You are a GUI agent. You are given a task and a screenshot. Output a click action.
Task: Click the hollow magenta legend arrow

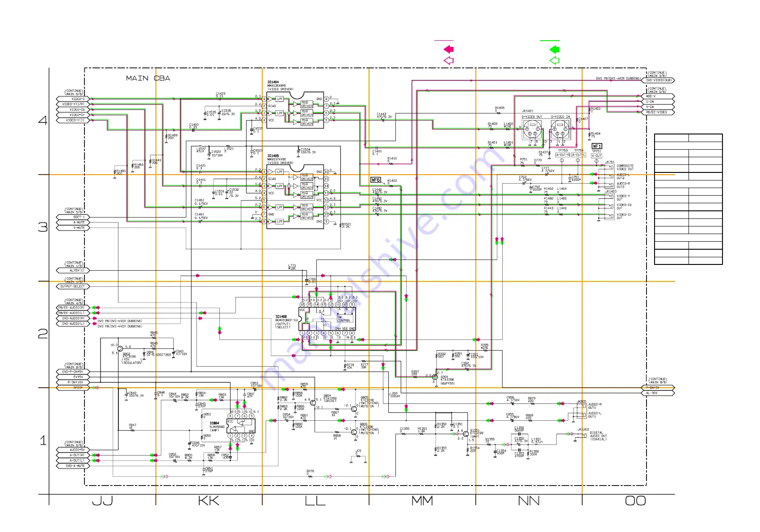point(449,60)
